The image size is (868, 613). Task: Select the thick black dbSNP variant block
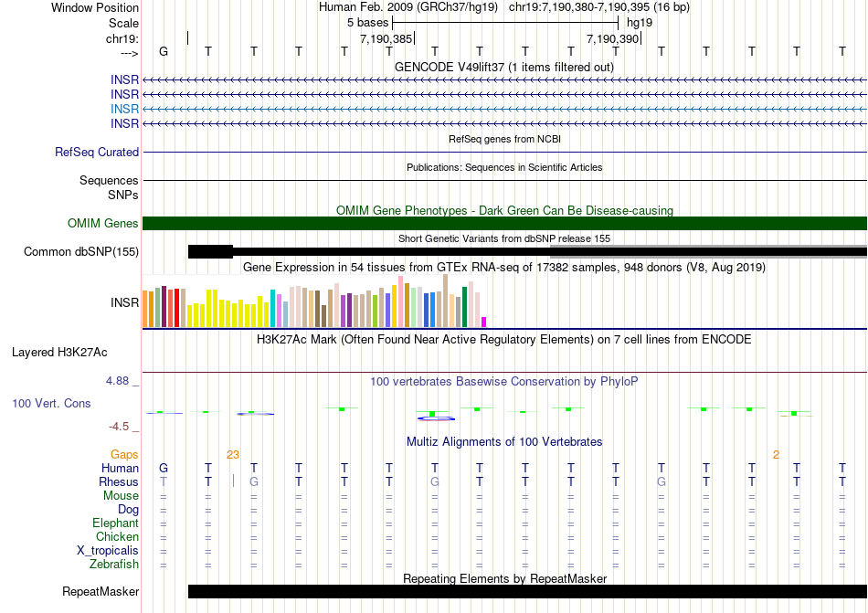(210, 252)
